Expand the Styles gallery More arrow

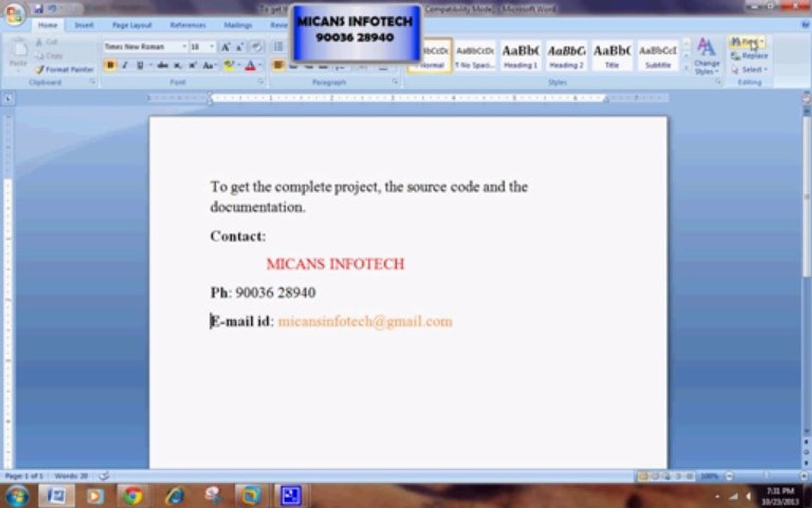pos(687,68)
